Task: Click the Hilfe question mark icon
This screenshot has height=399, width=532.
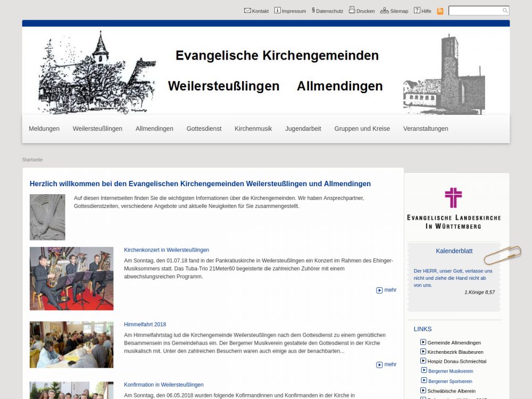Action: pyautogui.click(x=417, y=10)
